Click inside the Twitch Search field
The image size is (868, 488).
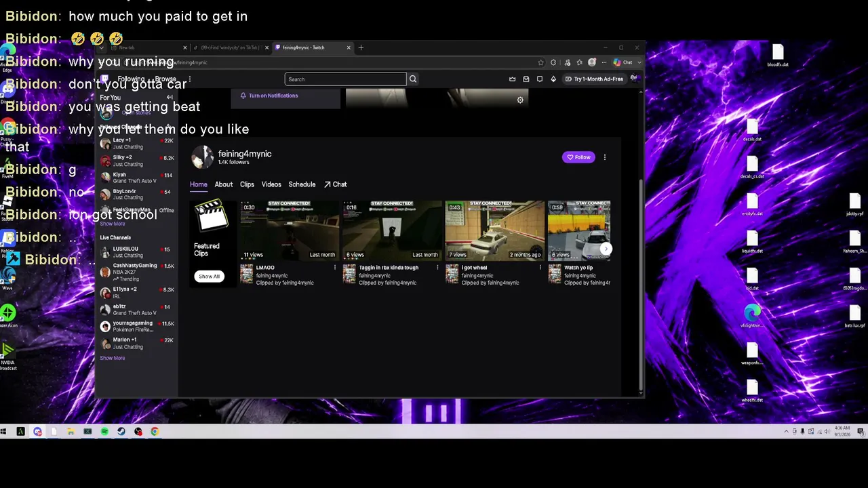click(x=345, y=79)
